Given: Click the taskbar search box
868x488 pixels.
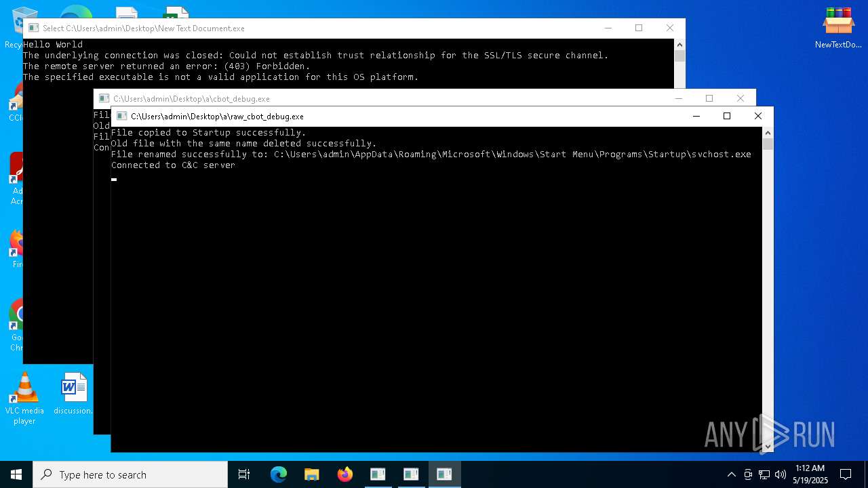Looking at the screenshot, I should pyautogui.click(x=130, y=474).
